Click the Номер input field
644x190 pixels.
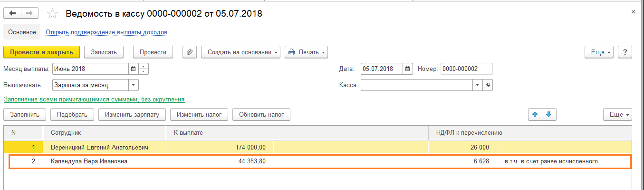[467, 69]
